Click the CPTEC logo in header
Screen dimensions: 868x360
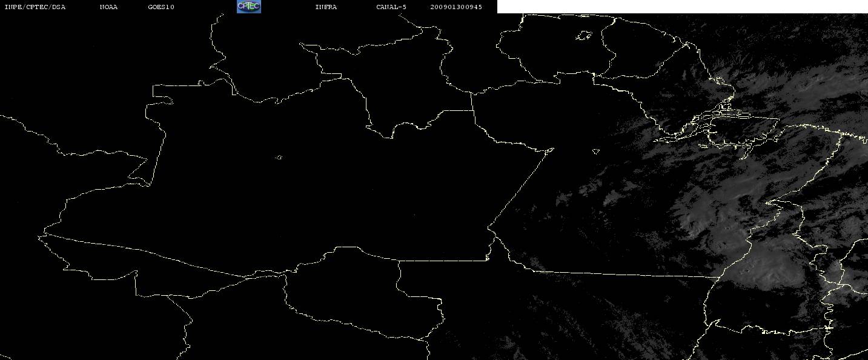(248, 6)
